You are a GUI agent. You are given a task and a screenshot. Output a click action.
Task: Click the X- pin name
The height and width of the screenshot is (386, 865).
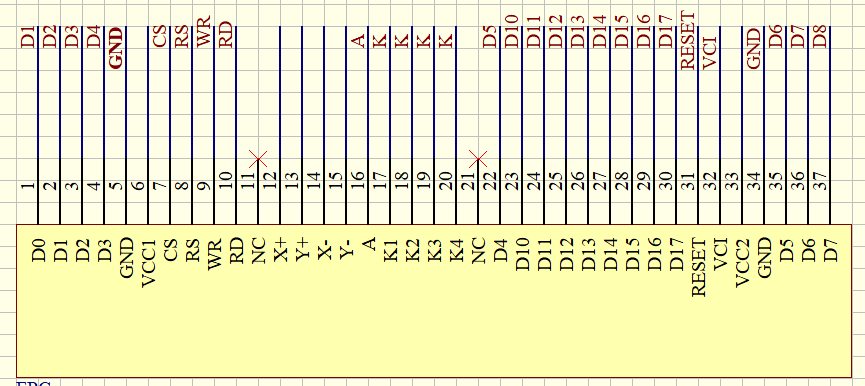(325, 248)
